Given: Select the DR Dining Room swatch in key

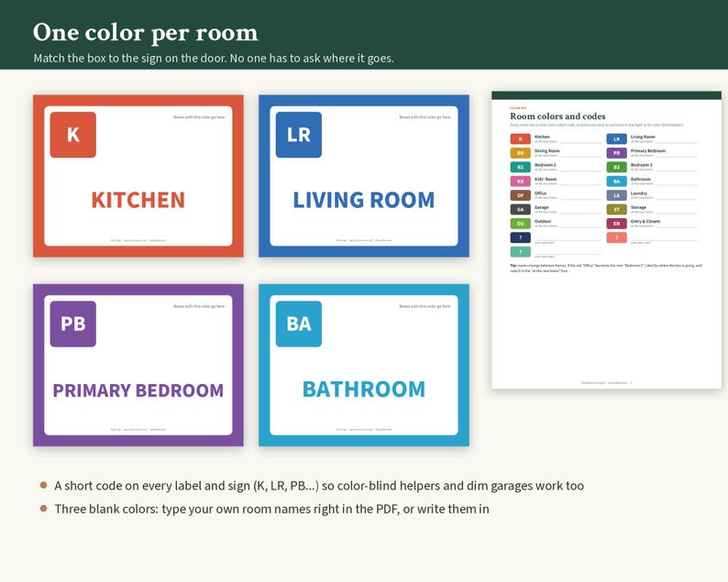Looking at the screenshot, I should click(x=521, y=153).
